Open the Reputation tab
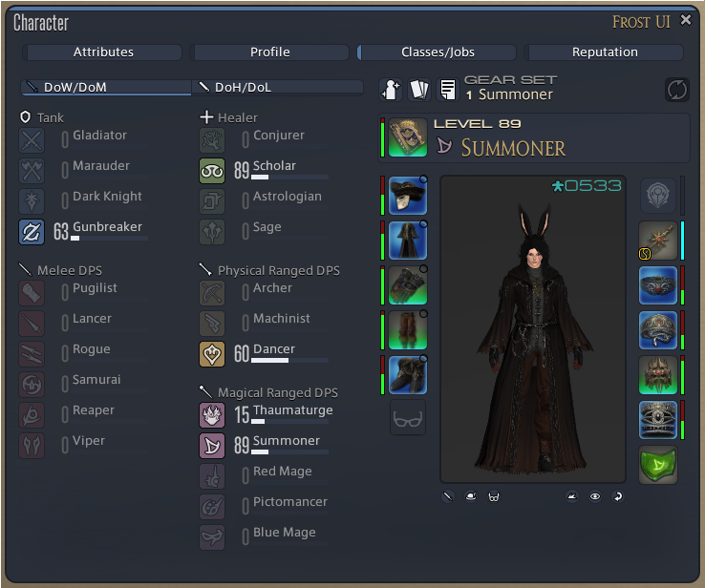This screenshot has height=588, width=705. coord(605,52)
